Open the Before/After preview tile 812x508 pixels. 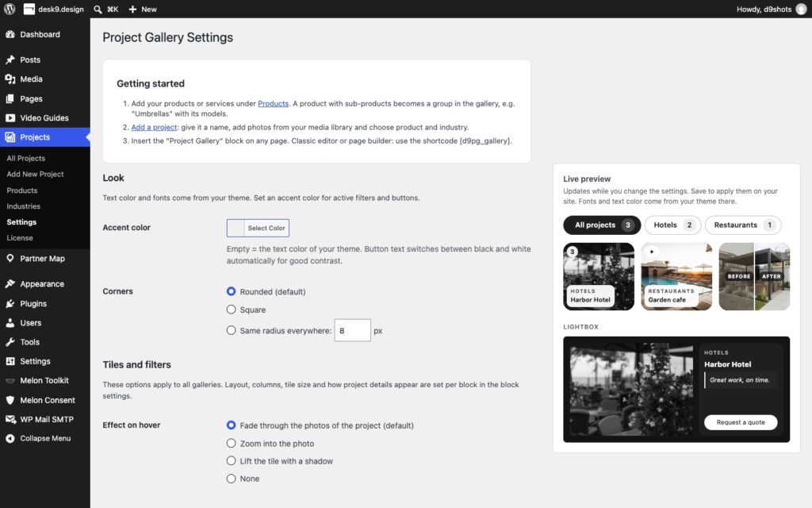[x=754, y=276]
